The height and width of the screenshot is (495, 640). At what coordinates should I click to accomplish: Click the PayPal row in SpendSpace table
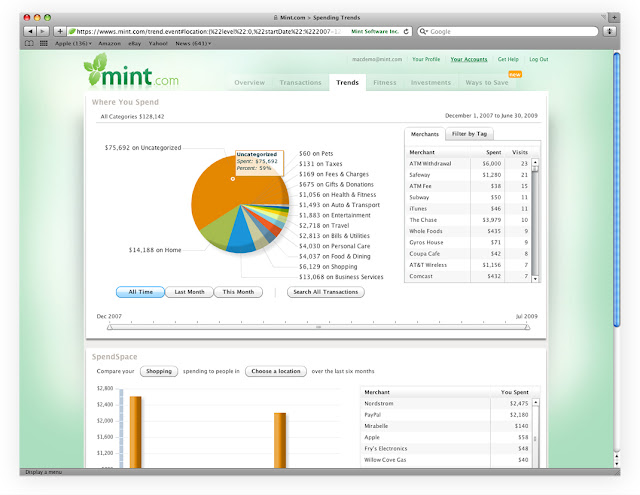coord(446,415)
